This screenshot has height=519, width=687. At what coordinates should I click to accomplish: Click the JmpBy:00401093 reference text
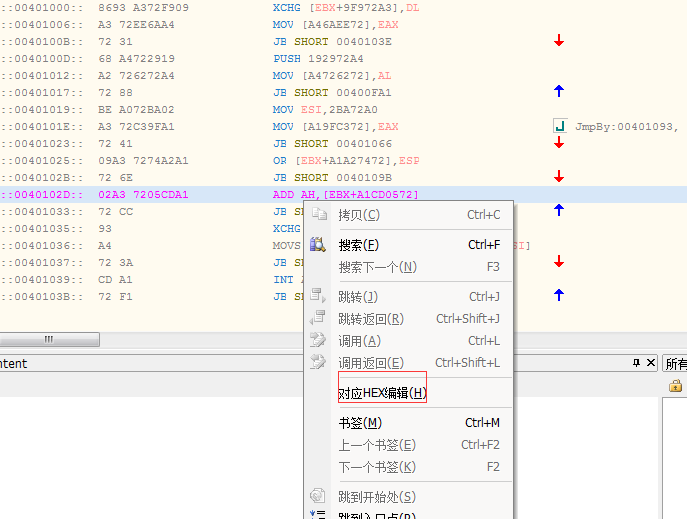point(627,127)
